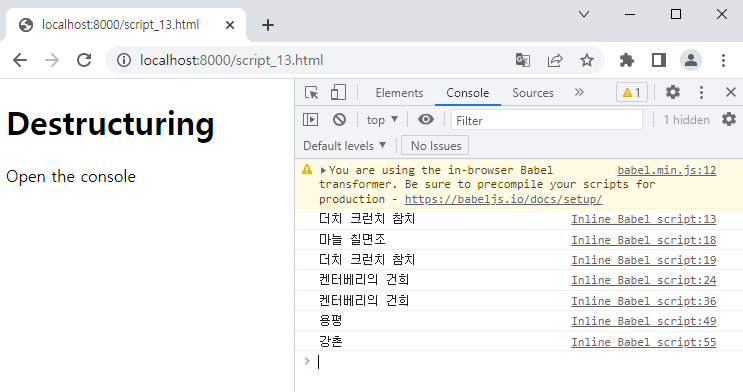The height and width of the screenshot is (392, 743).
Task: Open the babel.min.js:12 source link
Action: pos(666,170)
